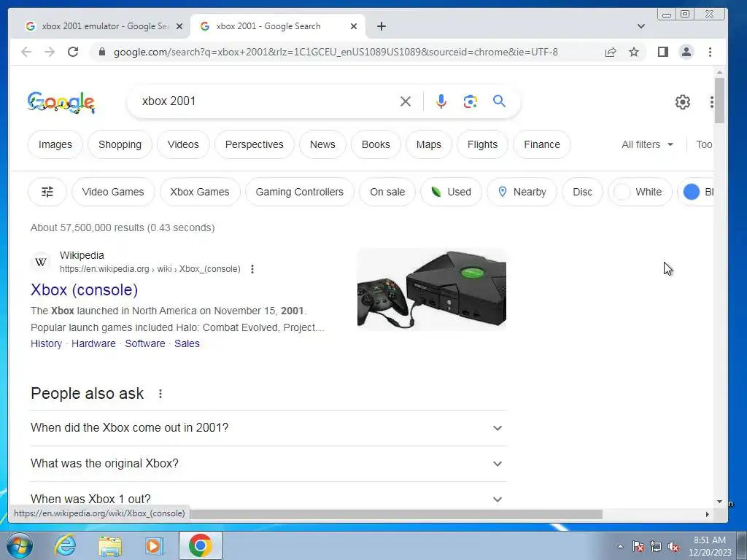This screenshot has width=747, height=560.
Task: Open the History sitelink
Action: click(46, 344)
